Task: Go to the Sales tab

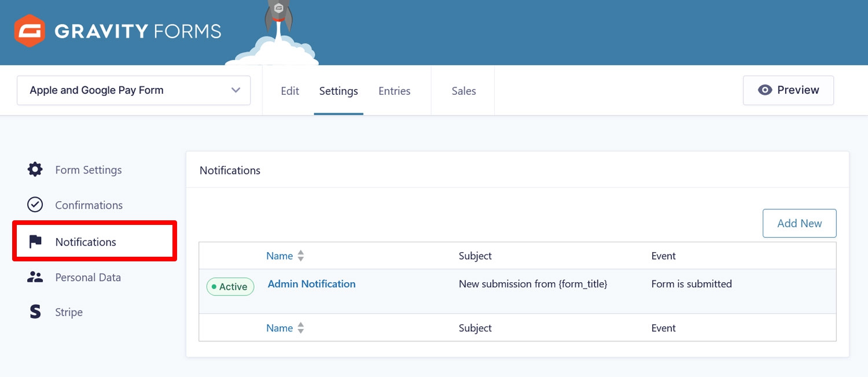Action: pos(464,91)
